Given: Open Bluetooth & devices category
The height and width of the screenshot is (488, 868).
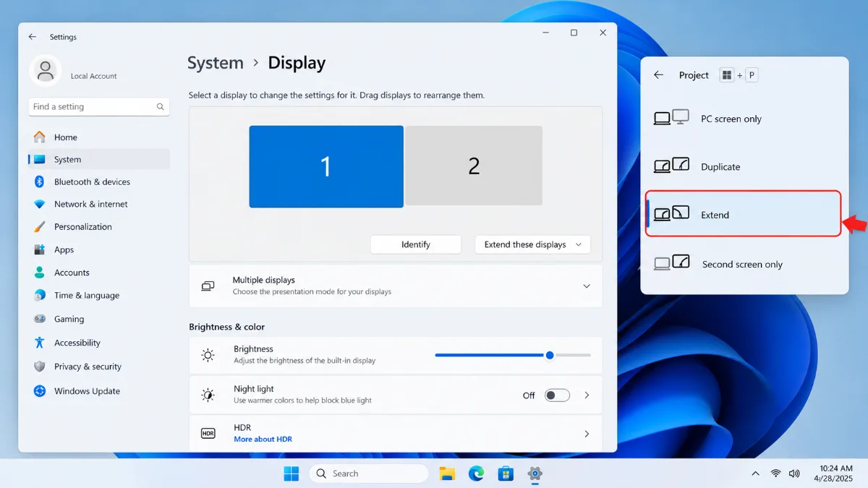Looking at the screenshot, I should click(x=99, y=181).
